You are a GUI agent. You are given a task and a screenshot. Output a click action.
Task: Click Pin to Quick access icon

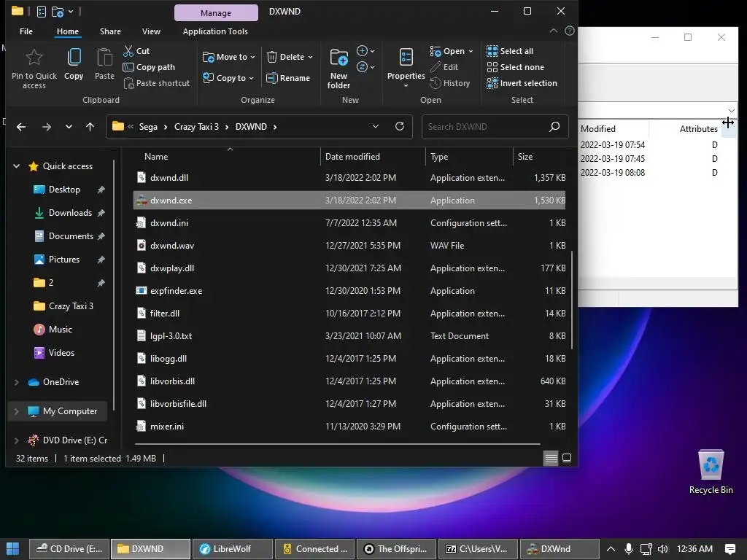coord(34,57)
